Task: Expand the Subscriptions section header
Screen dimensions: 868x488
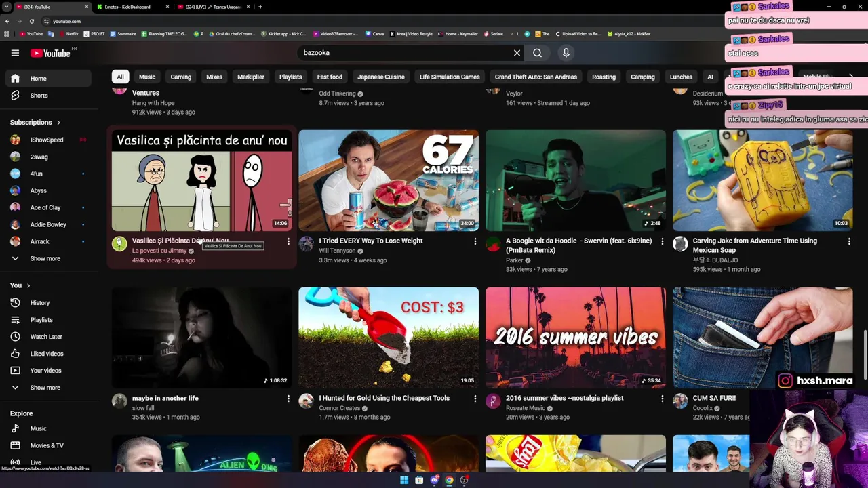Action: coord(35,123)
